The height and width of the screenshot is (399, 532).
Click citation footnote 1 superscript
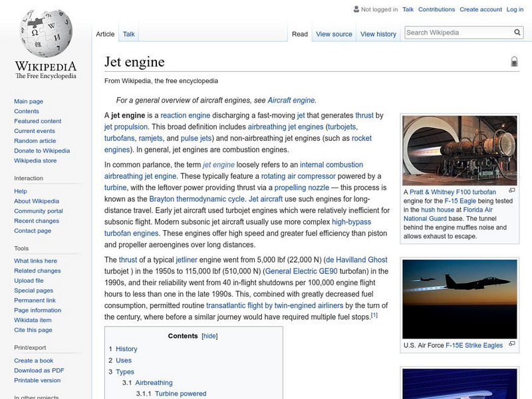click(374, 315)
